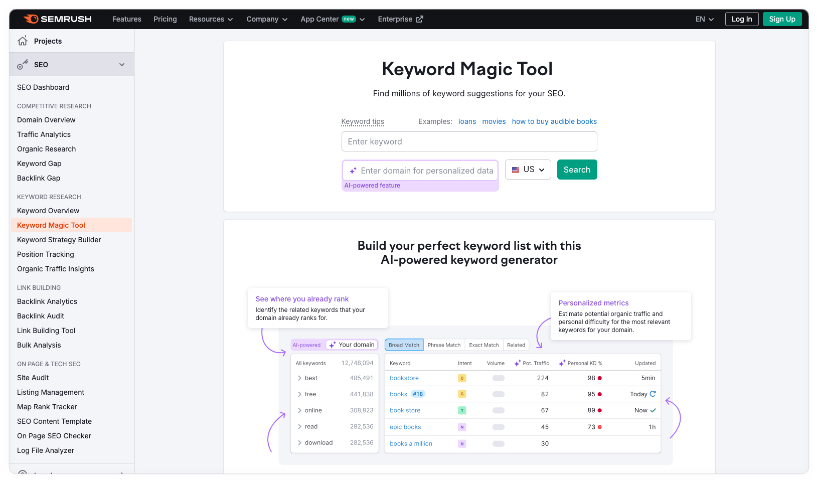Click the 'AI-powered feature' label
The image size is (818, 483).
(372, 186)
